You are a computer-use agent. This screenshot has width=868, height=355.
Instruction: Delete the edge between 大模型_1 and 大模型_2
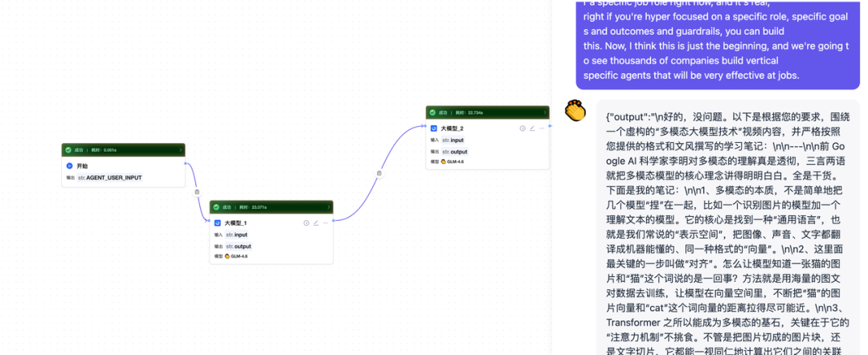(379, 173)
